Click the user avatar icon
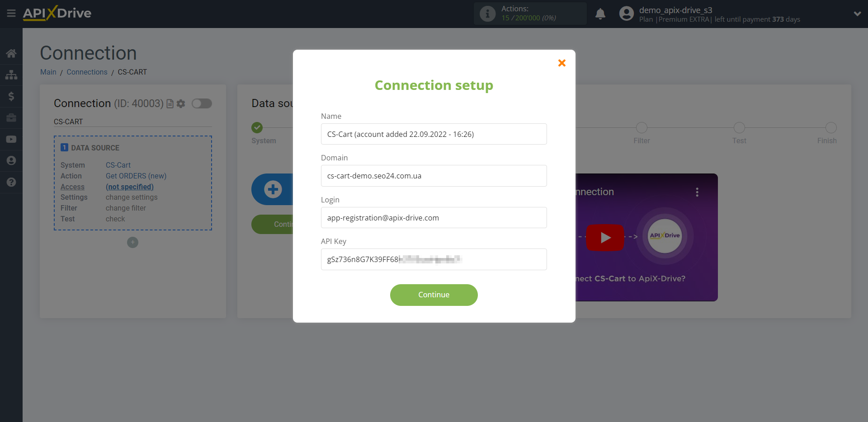 (626, 14)
